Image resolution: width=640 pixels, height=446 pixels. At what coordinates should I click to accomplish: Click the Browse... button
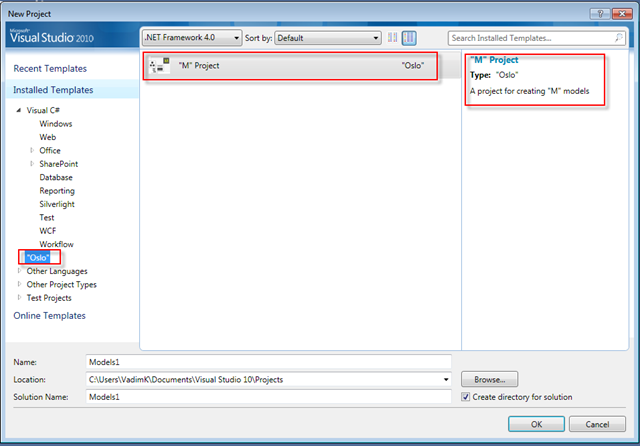489,379
